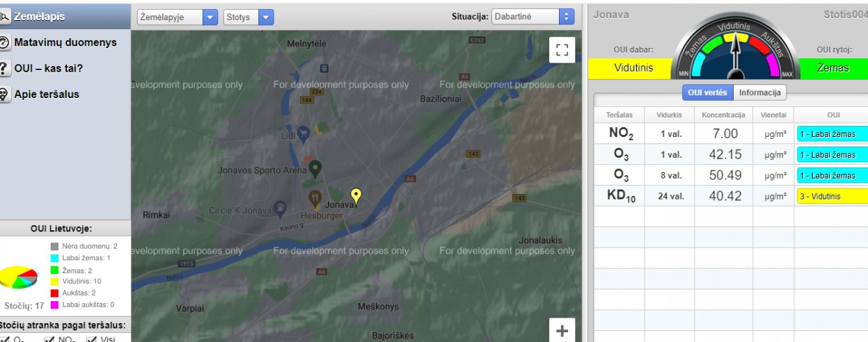The image size is (868, 342).
Task: Click the yellow Jonava station marker
Action: (x=356, y=197)
